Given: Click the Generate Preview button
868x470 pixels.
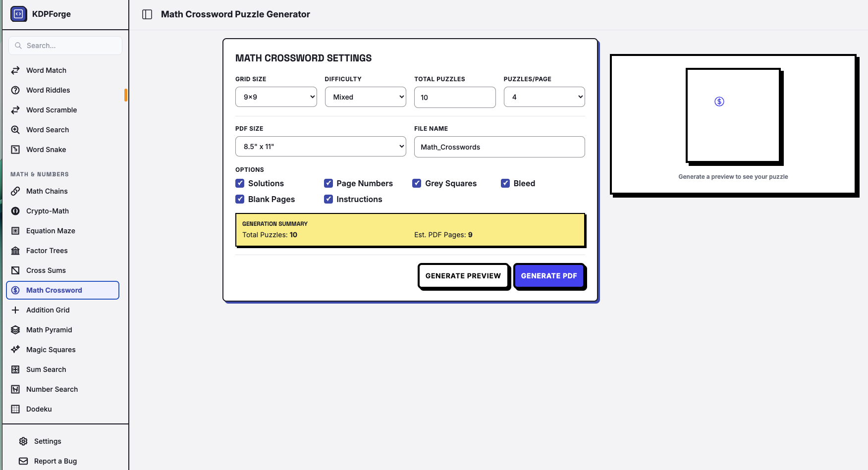Looking at the screenshot, I should (x=463, y=276).
